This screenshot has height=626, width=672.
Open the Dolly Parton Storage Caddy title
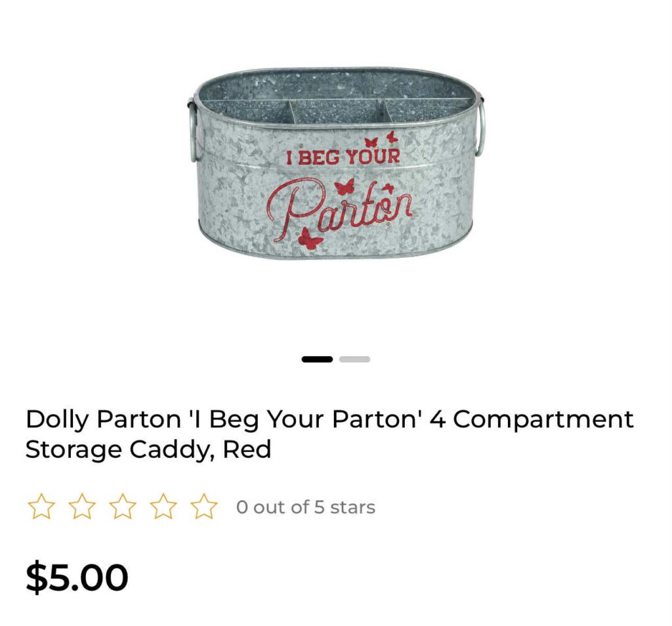[x=329, y=434]
